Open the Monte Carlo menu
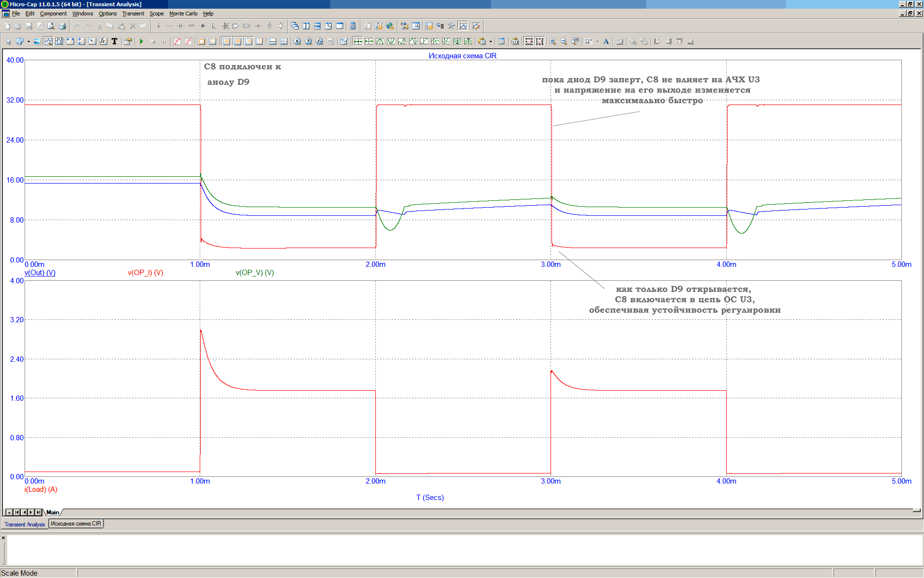 coord(183,13)
